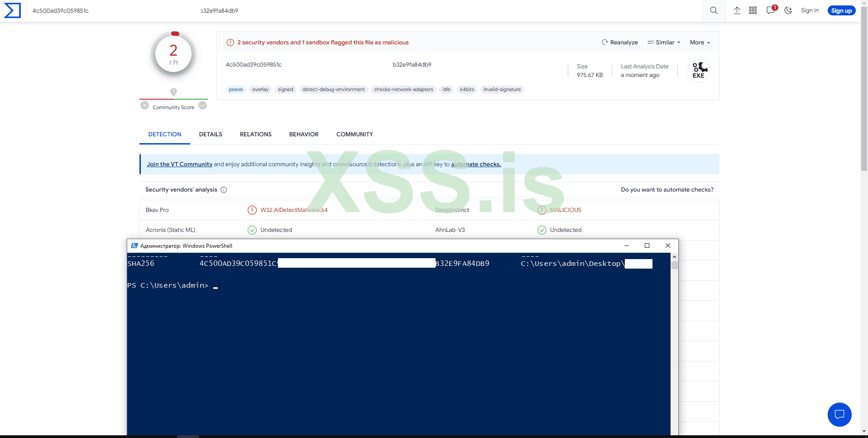Click the detect-debug-environment tag
The image size is (868, 438).
[334, 90]
